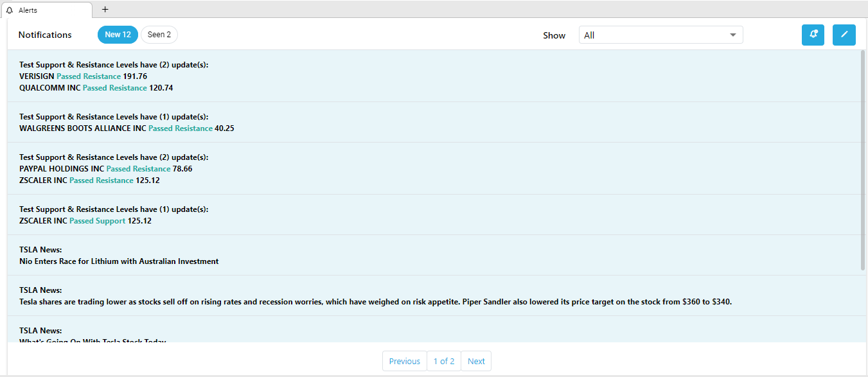Select the Alerts tab
The image size is (868, 377).
pyautogui.click(x=46, y=10)
